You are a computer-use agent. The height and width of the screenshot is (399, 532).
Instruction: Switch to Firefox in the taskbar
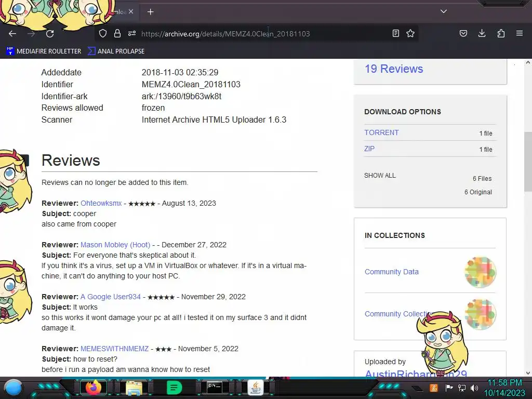[94, 388]
